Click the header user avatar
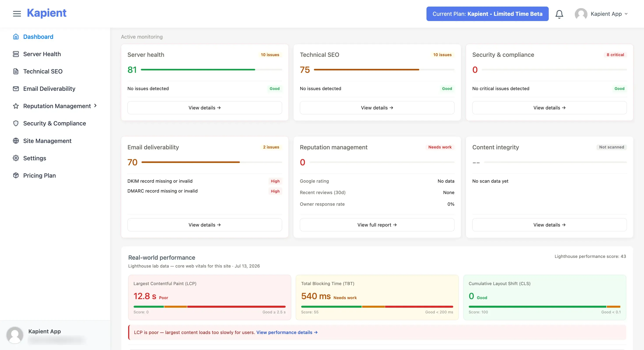Viewport: 644px width, 350px height. [x=581, y=14]
